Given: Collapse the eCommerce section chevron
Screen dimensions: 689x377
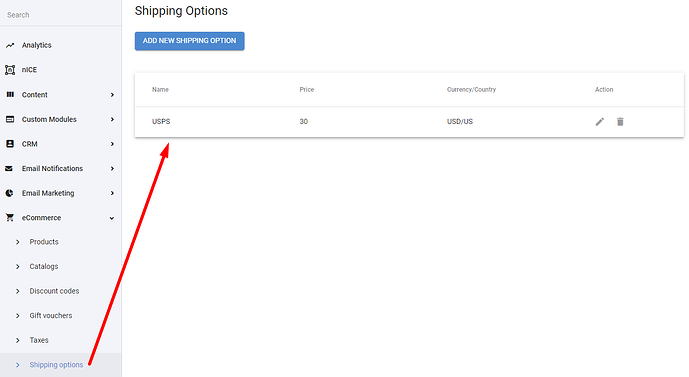Looking at the screenshot, I should tap(112, 218).
